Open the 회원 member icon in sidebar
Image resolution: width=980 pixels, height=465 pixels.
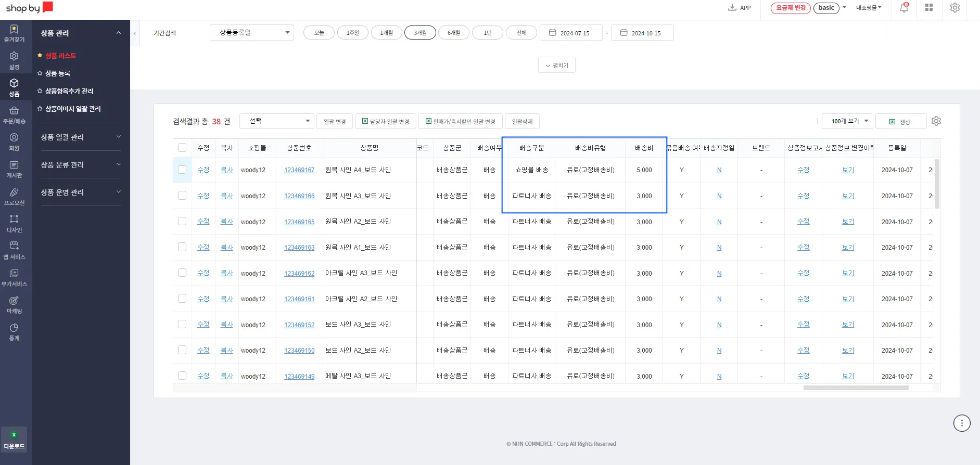pyautogui.click(x=14, y=138)
